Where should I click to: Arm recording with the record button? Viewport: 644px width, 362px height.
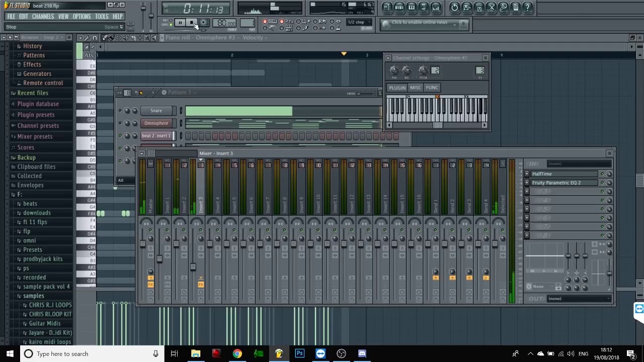(203, 23)
